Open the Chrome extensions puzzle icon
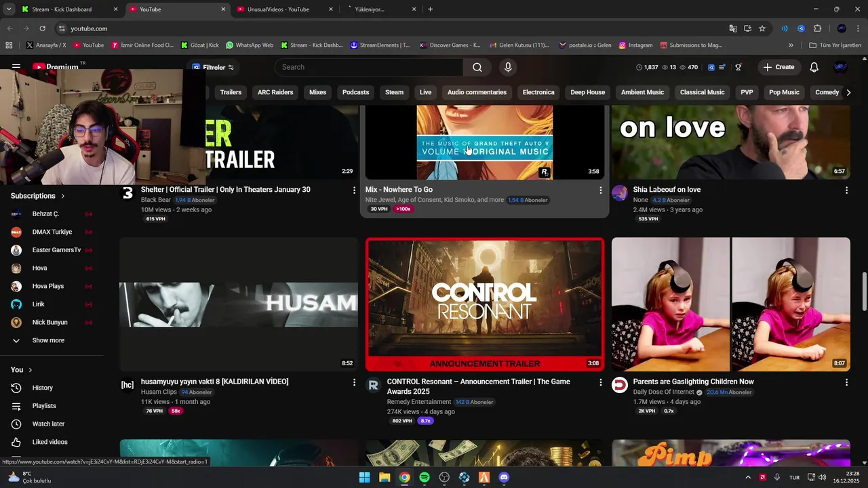 817,28
